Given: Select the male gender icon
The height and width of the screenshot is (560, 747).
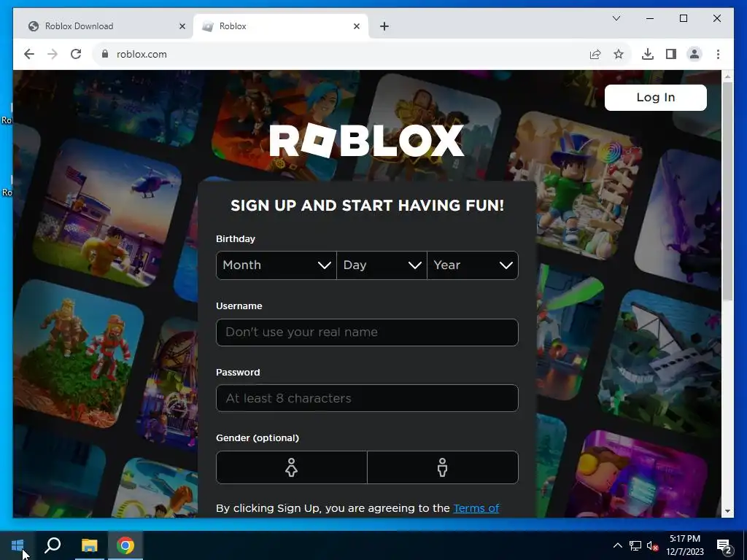Looking at the screenshot, I should click(443, 467).
